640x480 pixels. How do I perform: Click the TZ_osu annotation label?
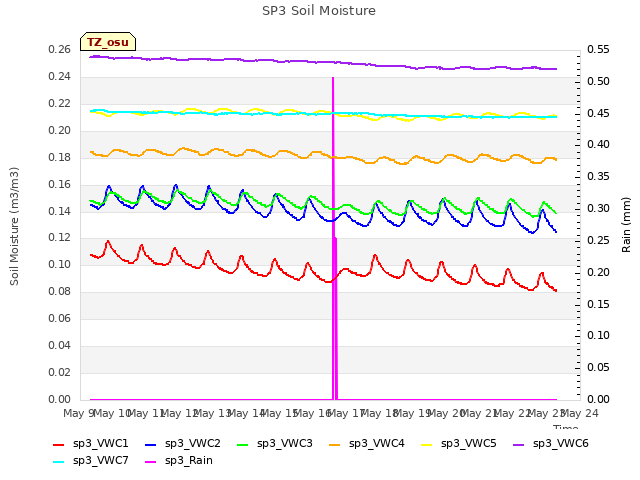(x=108, y=42)
